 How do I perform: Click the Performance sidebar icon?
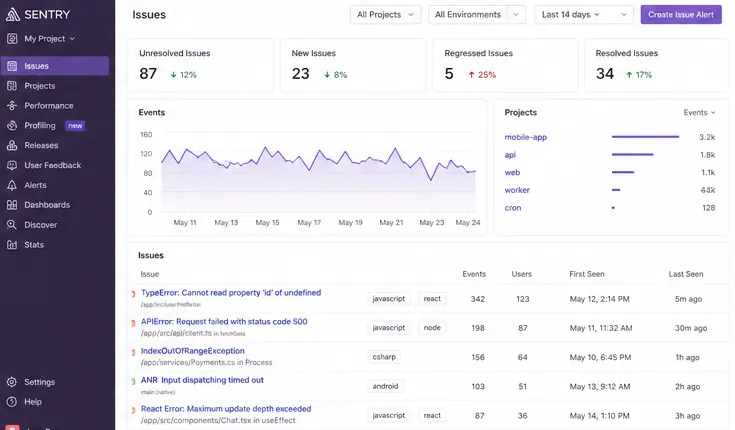[x=12, y=106]
